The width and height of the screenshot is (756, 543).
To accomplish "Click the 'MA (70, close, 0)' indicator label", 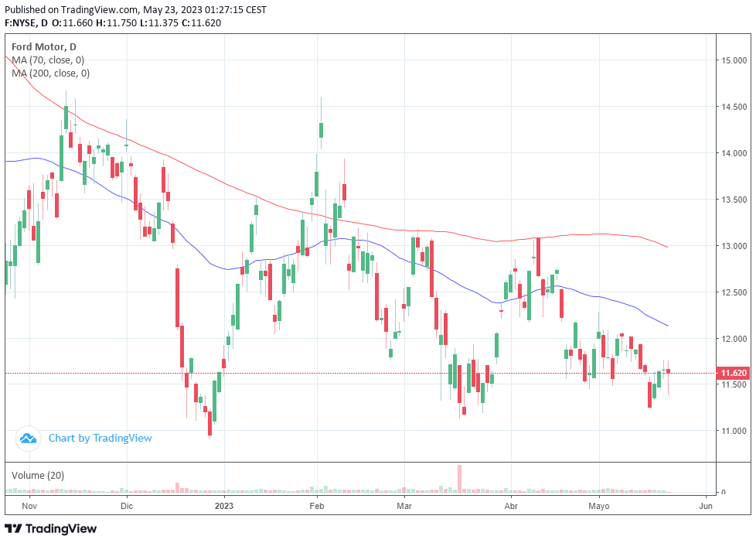I will coord(48,60).
